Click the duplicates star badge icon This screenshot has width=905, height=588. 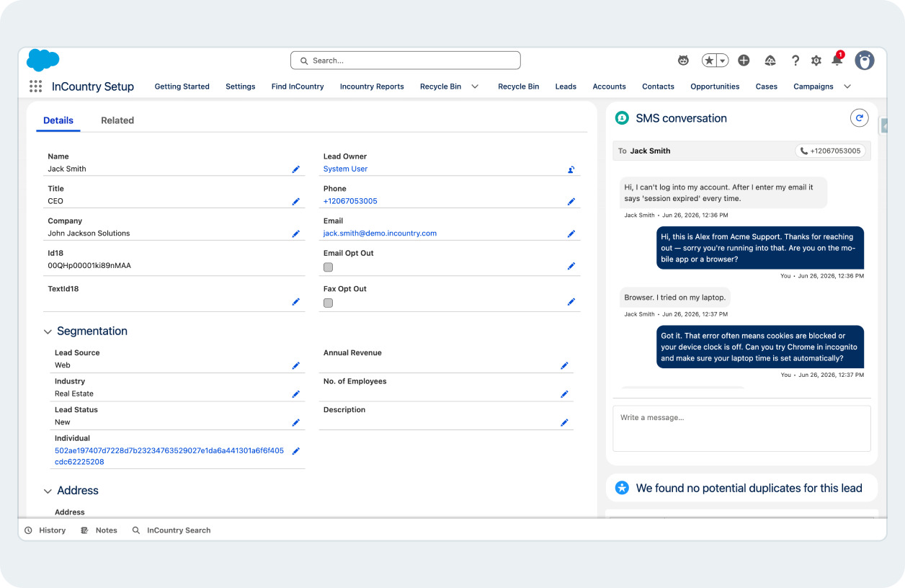point(622,488)
